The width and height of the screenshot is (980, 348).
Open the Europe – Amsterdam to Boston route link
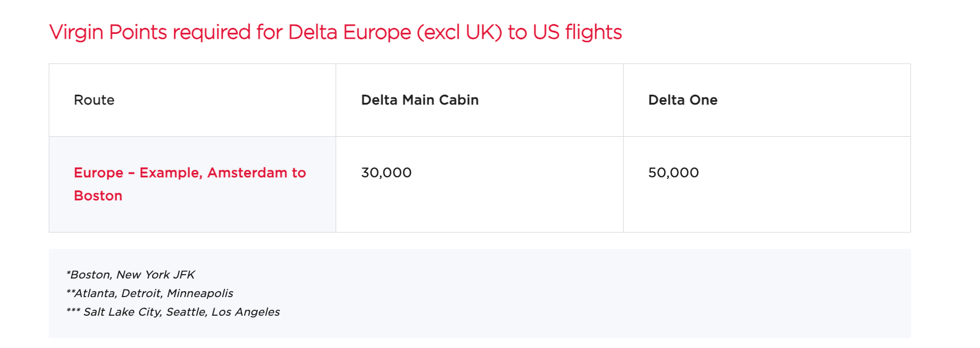[189, 173]
